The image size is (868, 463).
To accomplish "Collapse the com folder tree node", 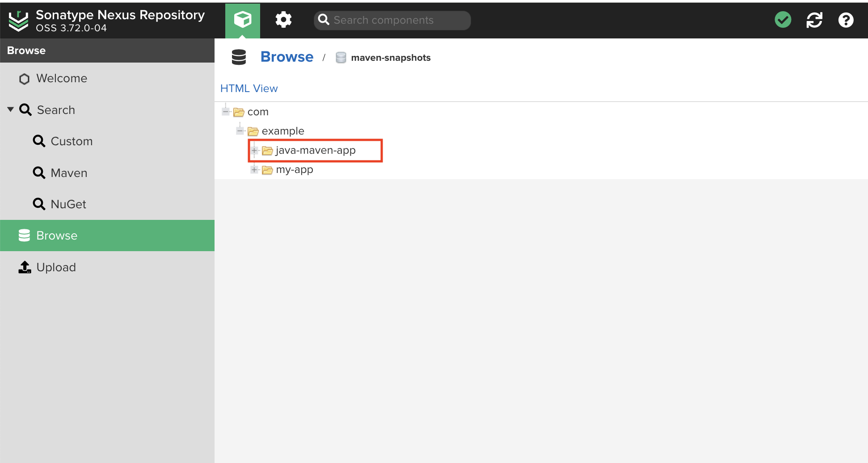I will [226, 112].
